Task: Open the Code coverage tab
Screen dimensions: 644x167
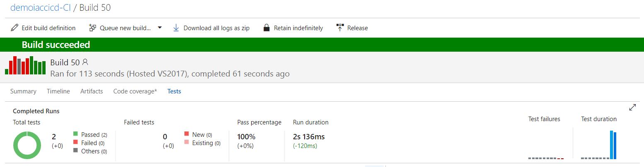Action: coord(135,91)
